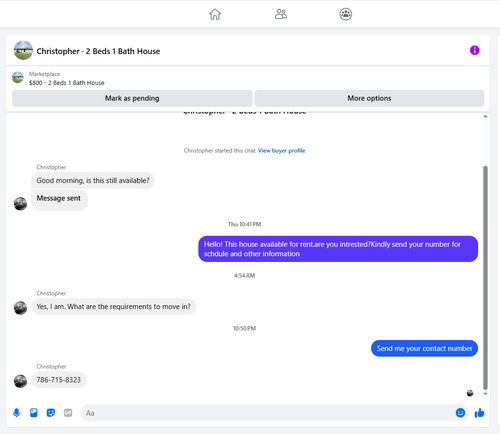Open the Marketplace listing thumbnail
Screen dimensions: 500x434
tap(18, 77)
